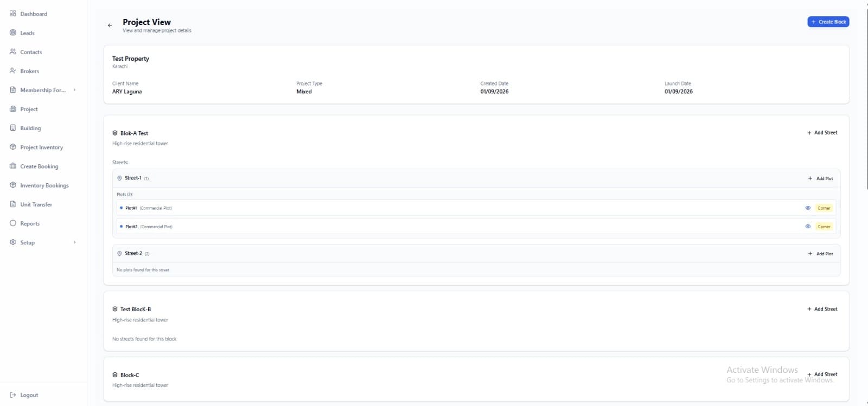Add a street to Test BlocK-B
868x406 pixels.
[x=822, y=309]
